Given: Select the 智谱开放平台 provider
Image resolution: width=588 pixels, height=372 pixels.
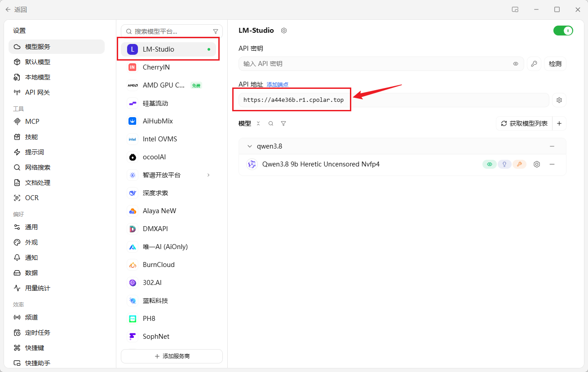Looking at the screenshot, I should (168, 175).
